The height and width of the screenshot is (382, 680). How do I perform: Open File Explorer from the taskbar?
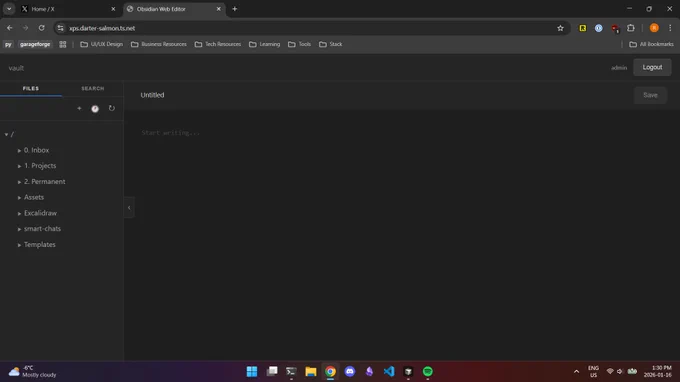point(311,372)
